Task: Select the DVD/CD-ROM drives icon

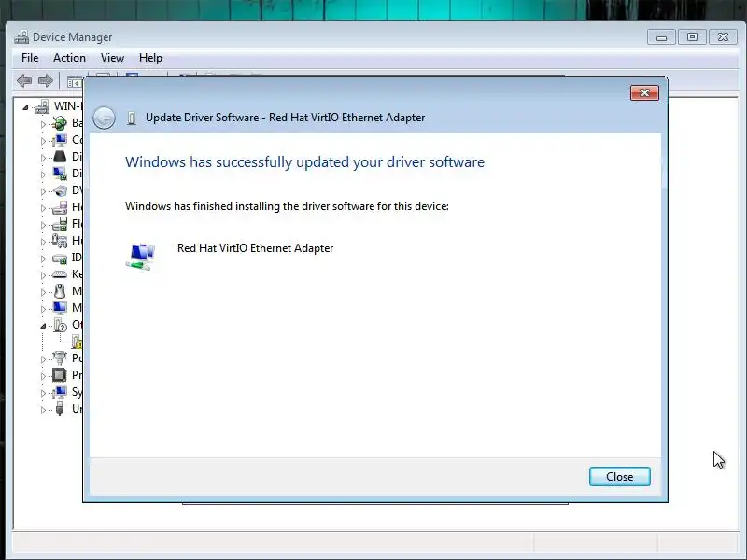Action: pyautogui.click(x=60, y=190)
